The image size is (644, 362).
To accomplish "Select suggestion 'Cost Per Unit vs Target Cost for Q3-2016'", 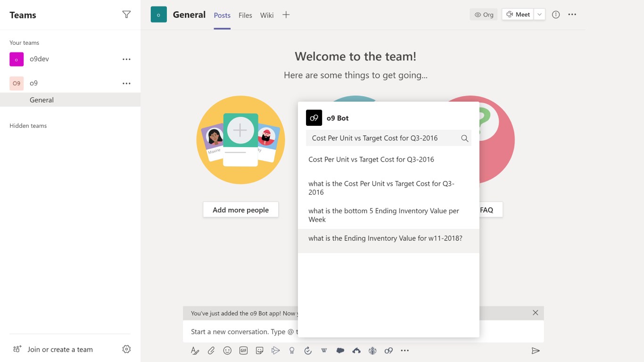I will 388,159.
